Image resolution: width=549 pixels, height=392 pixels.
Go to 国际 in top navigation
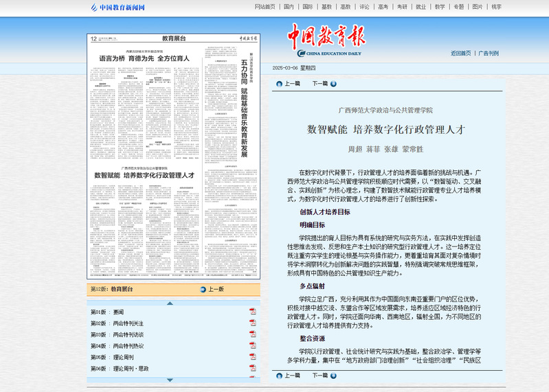coord(307,7)
